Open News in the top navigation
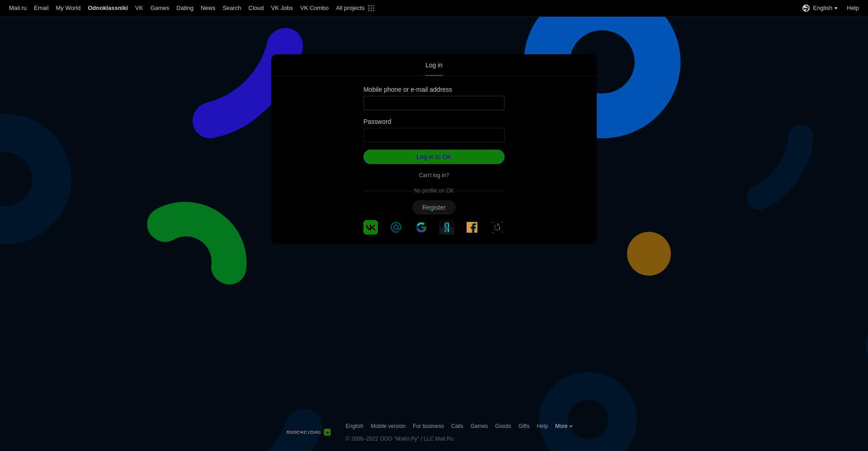This screenshot has width=868, height=451. point(208,8)
